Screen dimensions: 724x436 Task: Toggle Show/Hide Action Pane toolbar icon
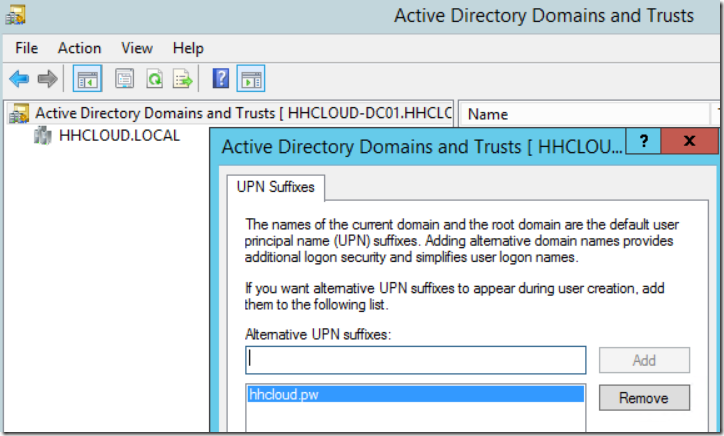click(251, 79)
